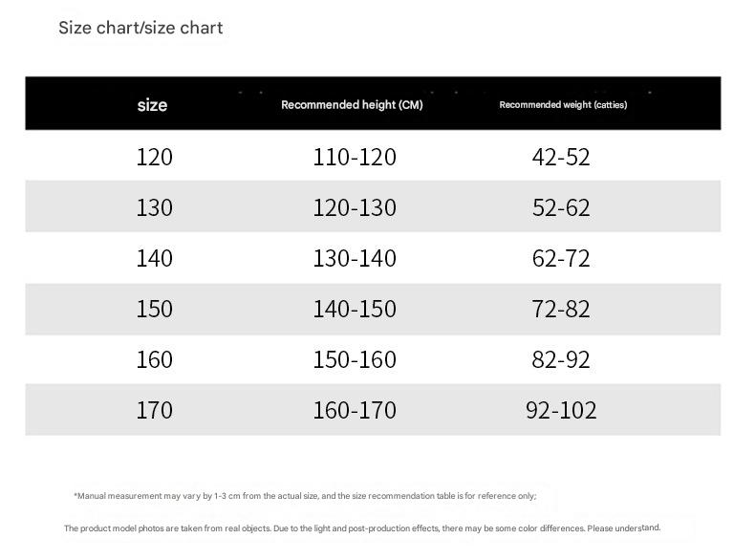755x560 pixels.
Task: Select size 160 cell
Action: (x=154, y=359)
